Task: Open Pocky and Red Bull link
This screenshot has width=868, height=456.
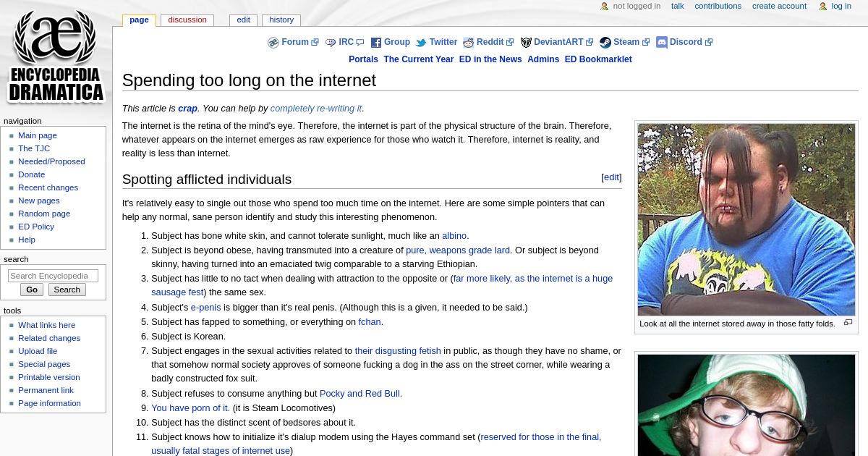Action: (361, 394)
